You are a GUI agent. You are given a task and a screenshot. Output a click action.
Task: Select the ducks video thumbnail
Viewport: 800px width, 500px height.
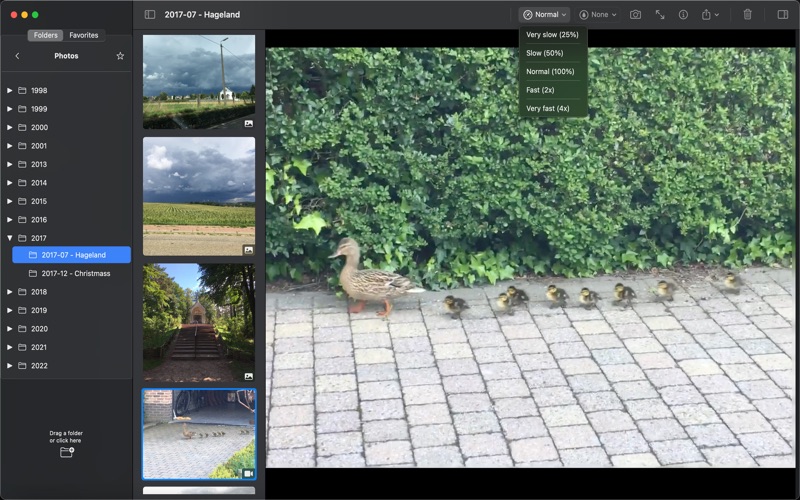pyautogui.click(x=199, y=434)
